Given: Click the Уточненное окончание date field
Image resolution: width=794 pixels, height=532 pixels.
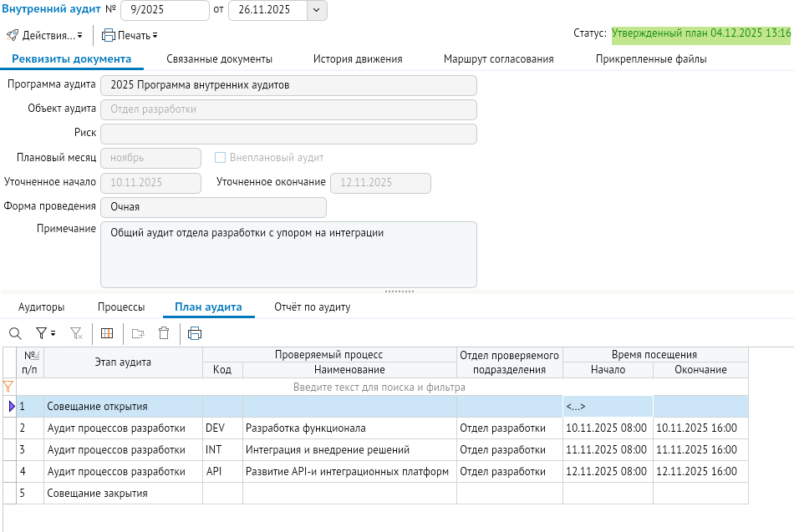Looking at the screenshot, I should coord(381,183).
